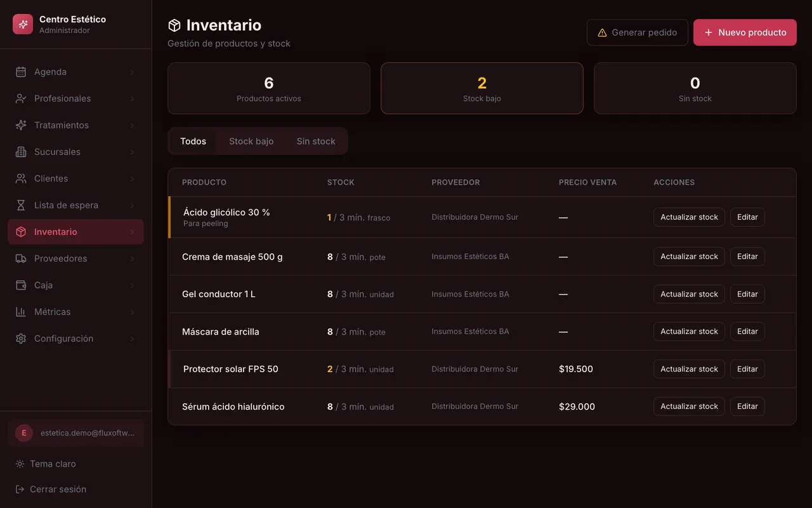
Task: Edit the Protector solar FPS 50 product
Action: (x=747, y=369)
